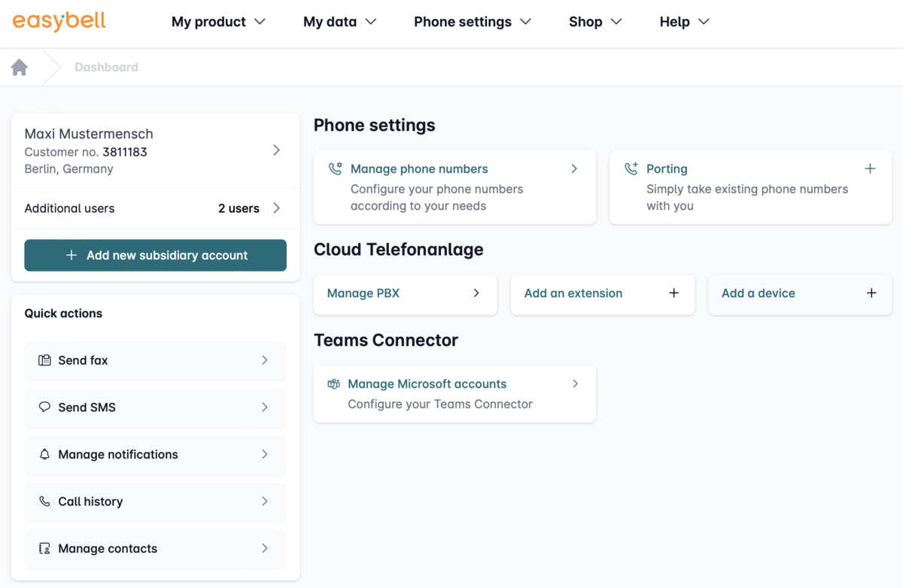Open Send fax quick action
Viewport: 903px width, 588px height.
[x=156, y=360]
